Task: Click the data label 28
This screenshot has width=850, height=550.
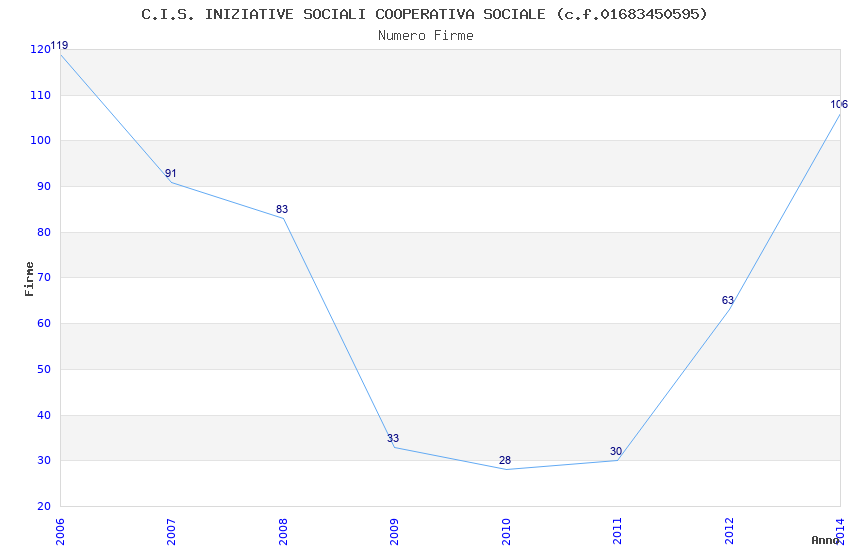Action: coord(505,460)
